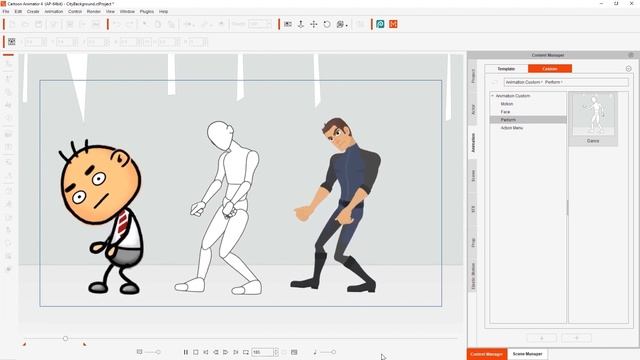
Task: Open the File menu
Action: click(6, 11)
